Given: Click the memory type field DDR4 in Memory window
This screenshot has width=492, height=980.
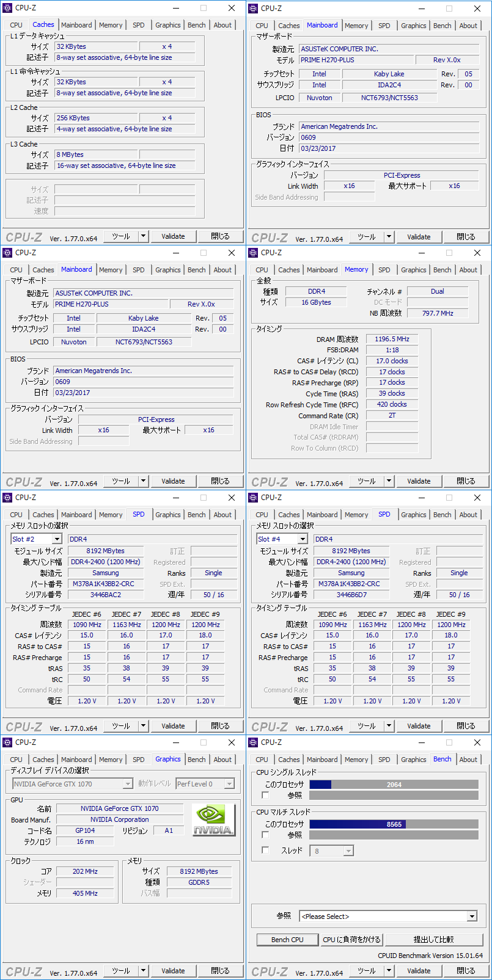Looking at the screenshot, I should click(x=316, y=291).
